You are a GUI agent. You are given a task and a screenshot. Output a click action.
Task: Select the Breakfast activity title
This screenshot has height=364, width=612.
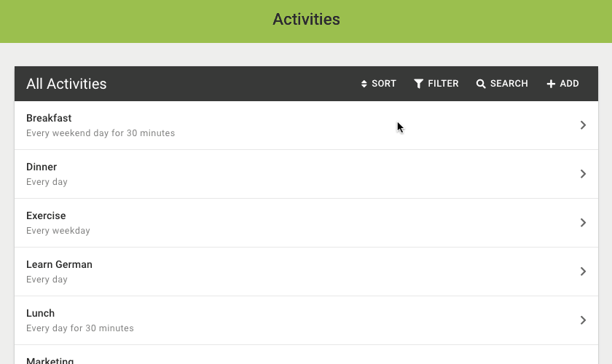49,118
